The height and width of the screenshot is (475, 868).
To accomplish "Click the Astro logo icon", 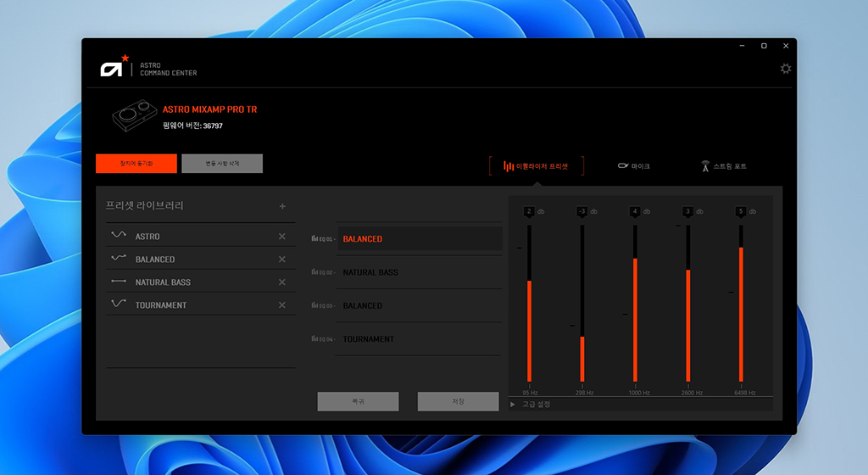I will 114,66.
